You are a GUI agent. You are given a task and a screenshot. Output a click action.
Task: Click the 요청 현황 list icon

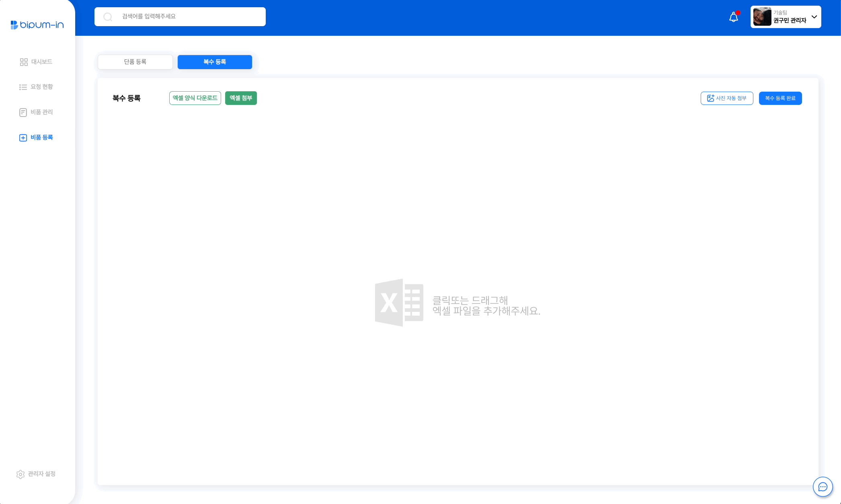[x=23, y=87]
